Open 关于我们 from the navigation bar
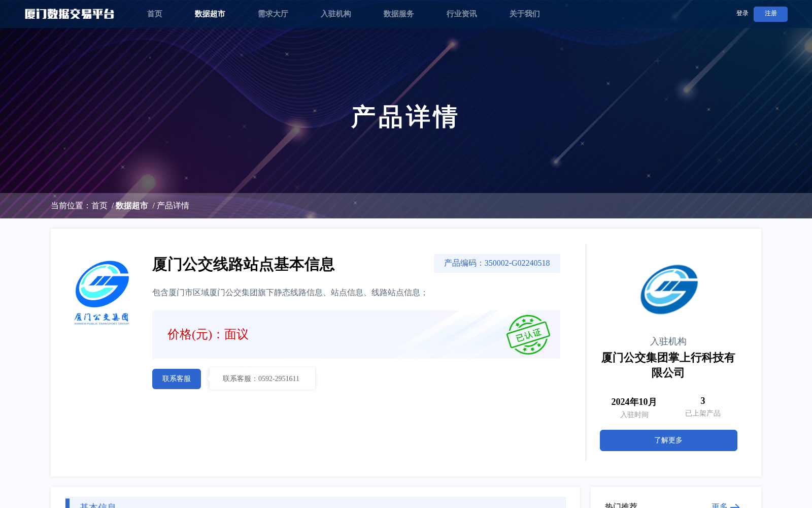Image resolution: width=812 pixels, height=508 pixels. [x=524, y=14]
